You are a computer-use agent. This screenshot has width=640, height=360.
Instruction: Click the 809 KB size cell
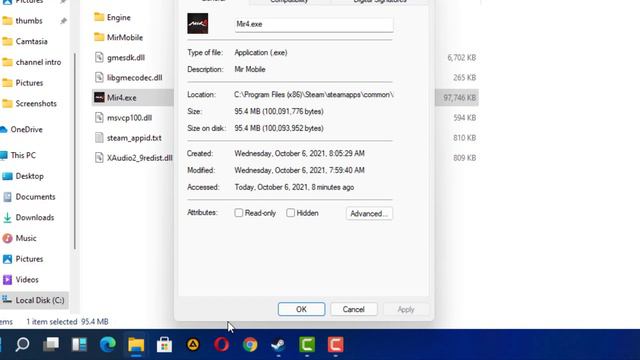click(464, 158)
